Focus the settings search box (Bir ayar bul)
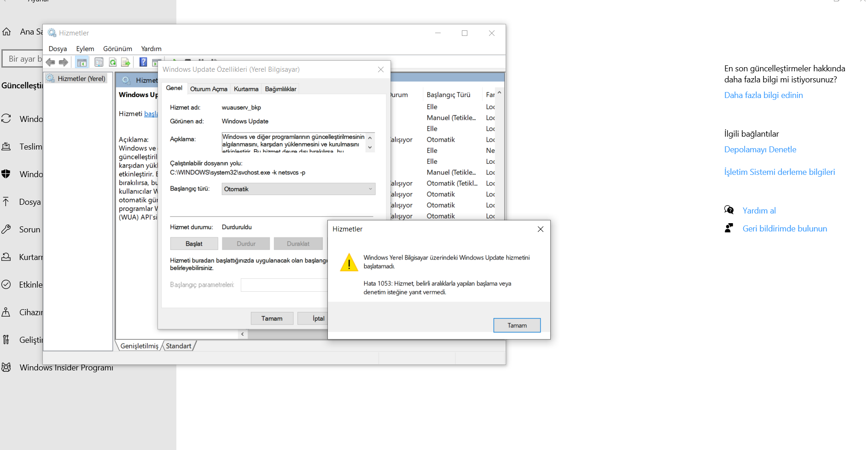This screenshot has height=450, width=868. pyautogui.click(x=22, y=59)
